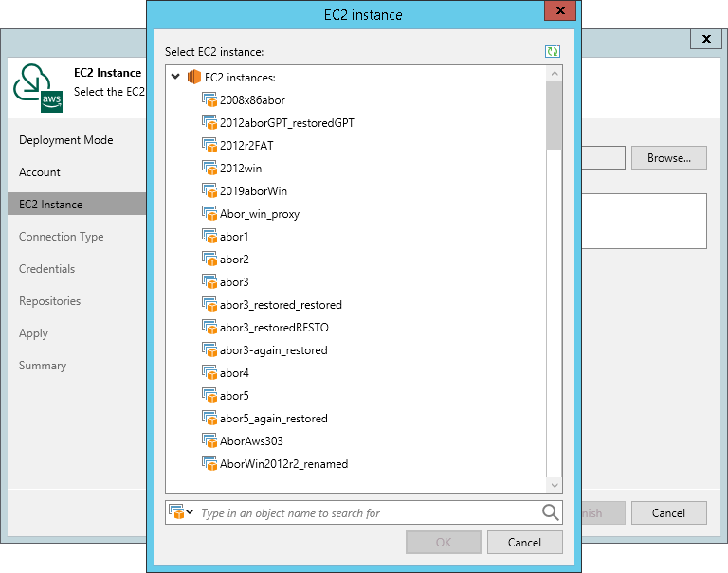Click the icon beside AborAws303
This screenshot has width=728, height=573.
click(209, 440)
